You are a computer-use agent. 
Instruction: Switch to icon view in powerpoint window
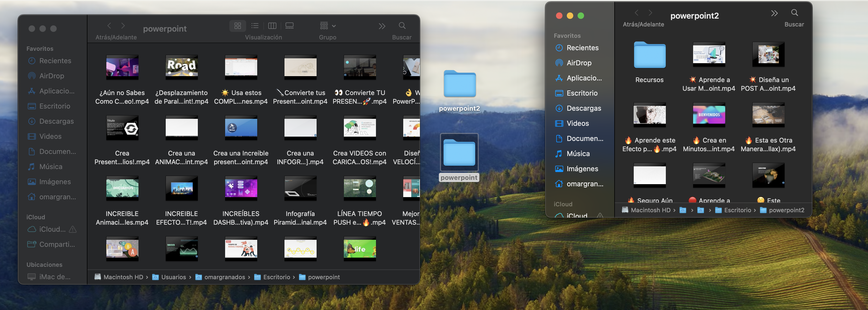click(x=238, y=26)
